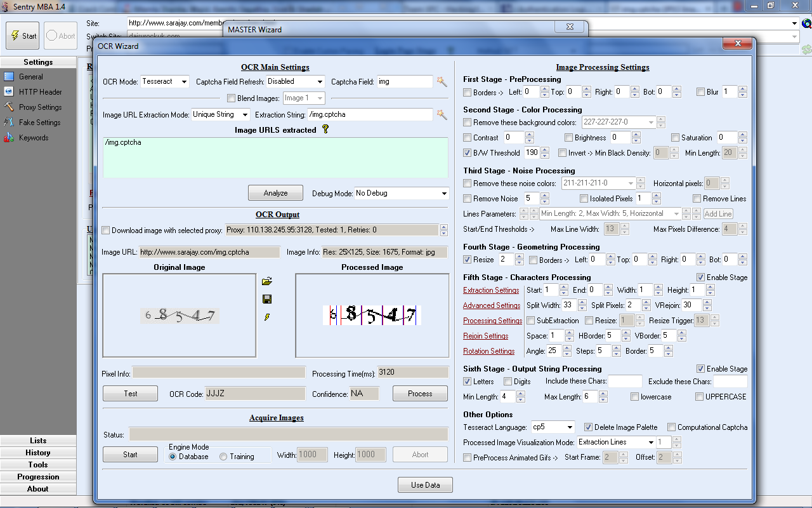Click Start under Acquire Images
The height and width of the screenshot is (508, 812).
click(x=130, y=455)
